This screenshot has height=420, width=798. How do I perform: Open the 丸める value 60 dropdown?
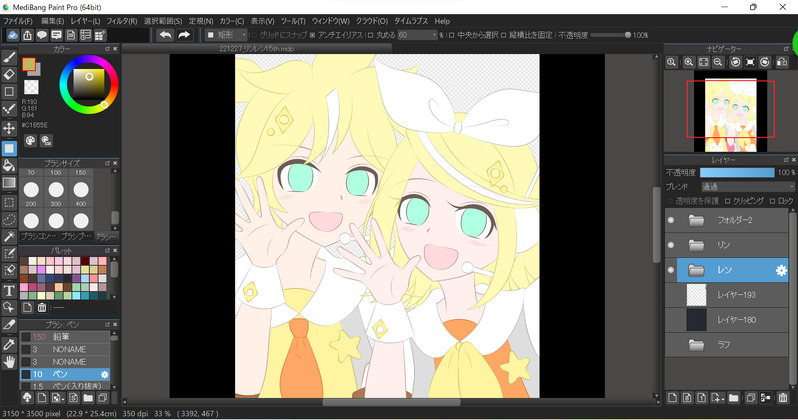coord(417,35)
